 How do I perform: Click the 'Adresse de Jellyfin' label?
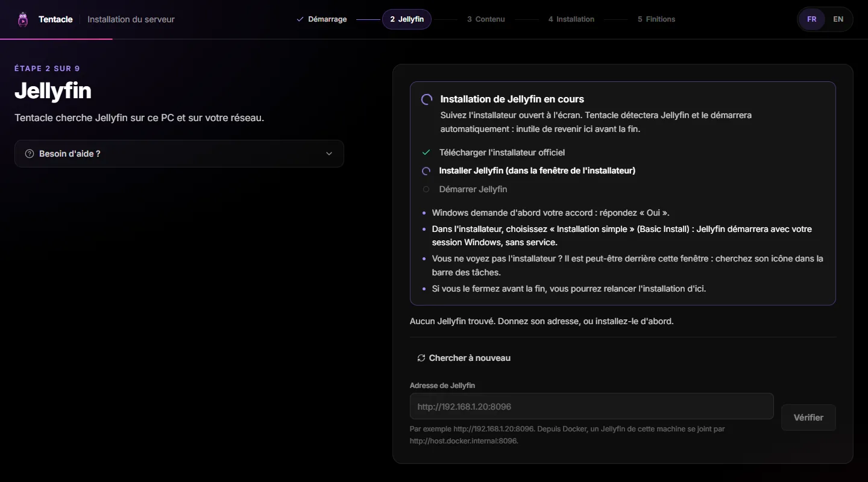tap(442, 386)
